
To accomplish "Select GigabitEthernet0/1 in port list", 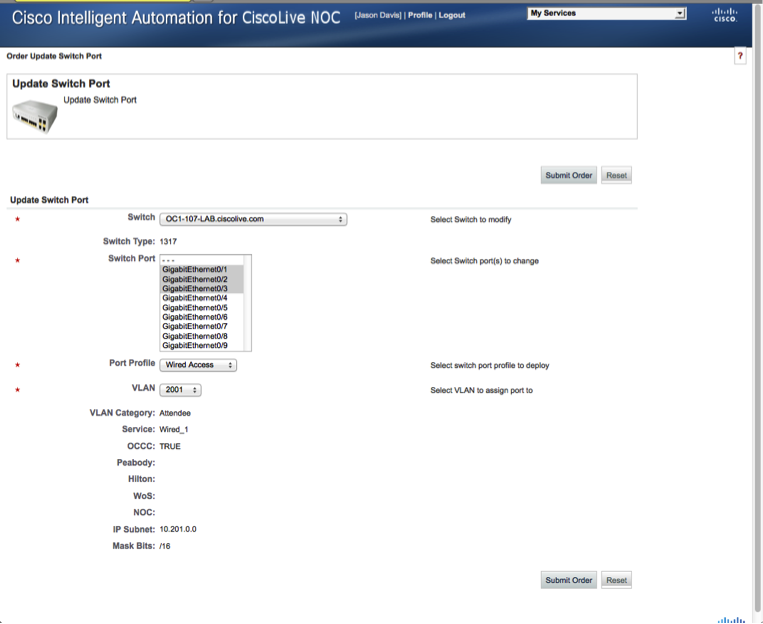I will point(195,270).
